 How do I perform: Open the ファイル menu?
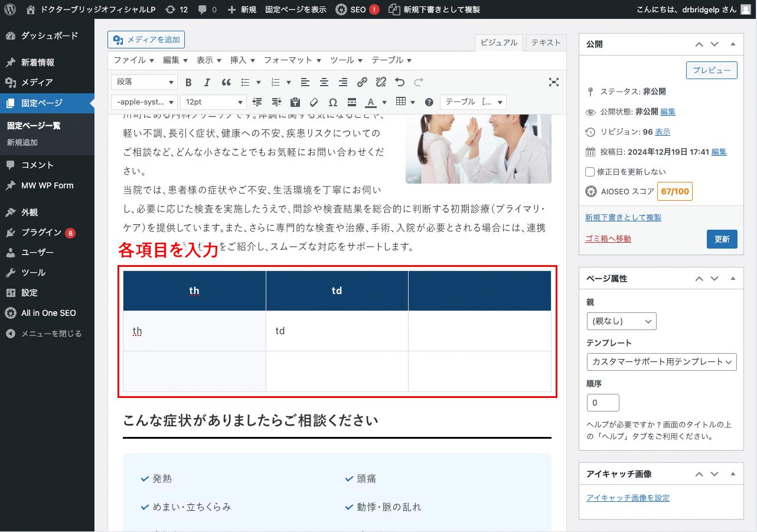133,60
